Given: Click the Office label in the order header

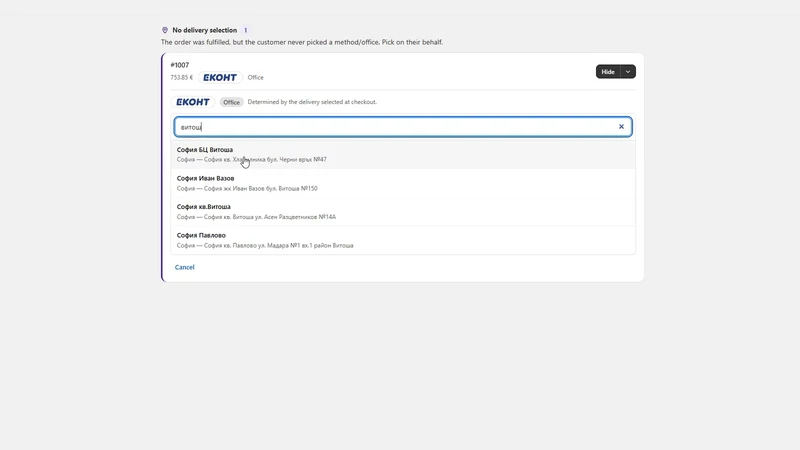Looking at the screenshot, I should 256,78.
